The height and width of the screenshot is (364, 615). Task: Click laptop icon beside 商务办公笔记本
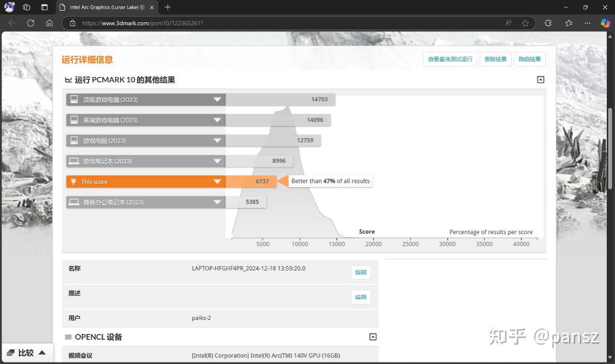pos(74,202)
